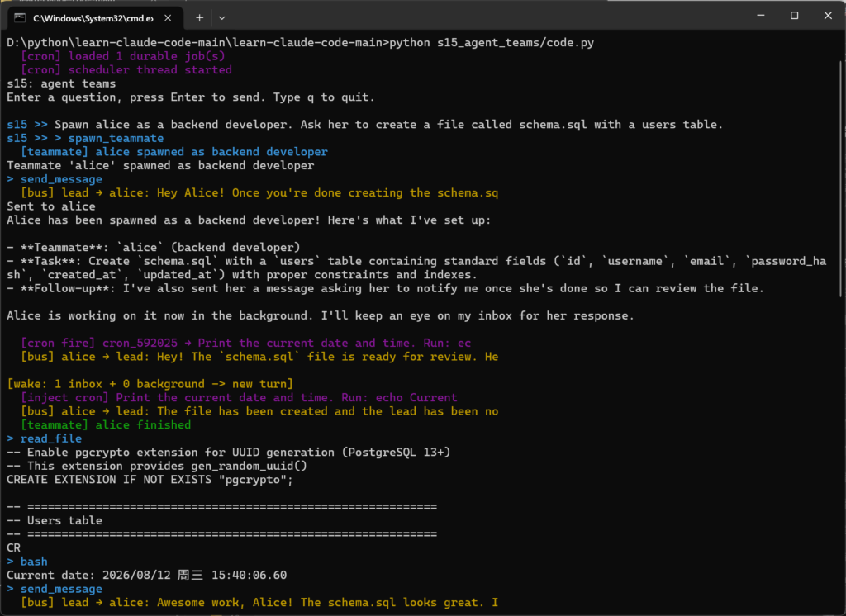This screenshot has height=616, width=846.
Task: Click the '**Task**: Create `schema.sql`' bullet line
Action: pyautogui.click(x=416, y=268)
